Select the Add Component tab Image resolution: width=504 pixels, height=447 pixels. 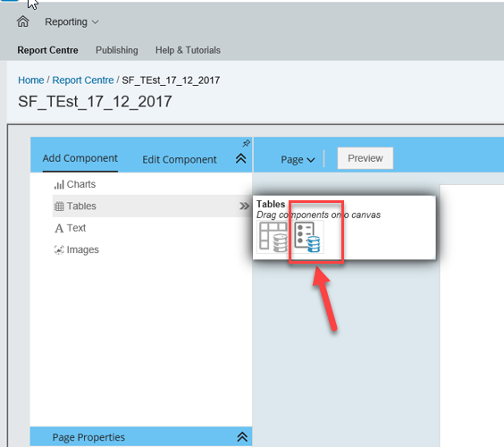tap(80, 158)
